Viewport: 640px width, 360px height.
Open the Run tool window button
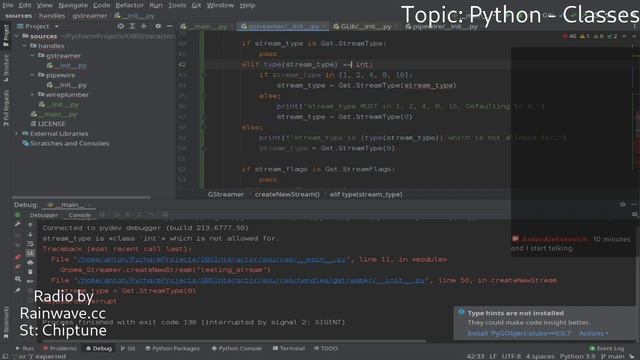pyautogui.click(x=24, y=349)
